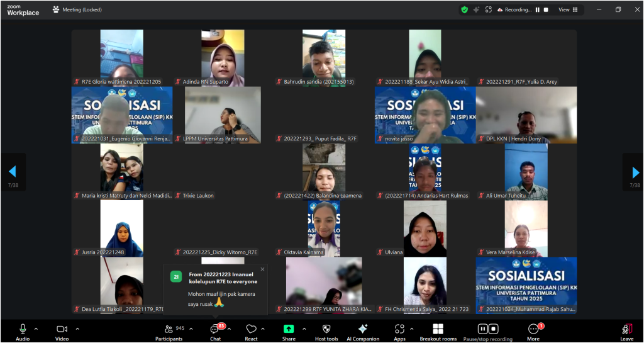Select the DPL KKN Hendri Dony video tile
Viewport: 644px width, 343px height.
526,115
